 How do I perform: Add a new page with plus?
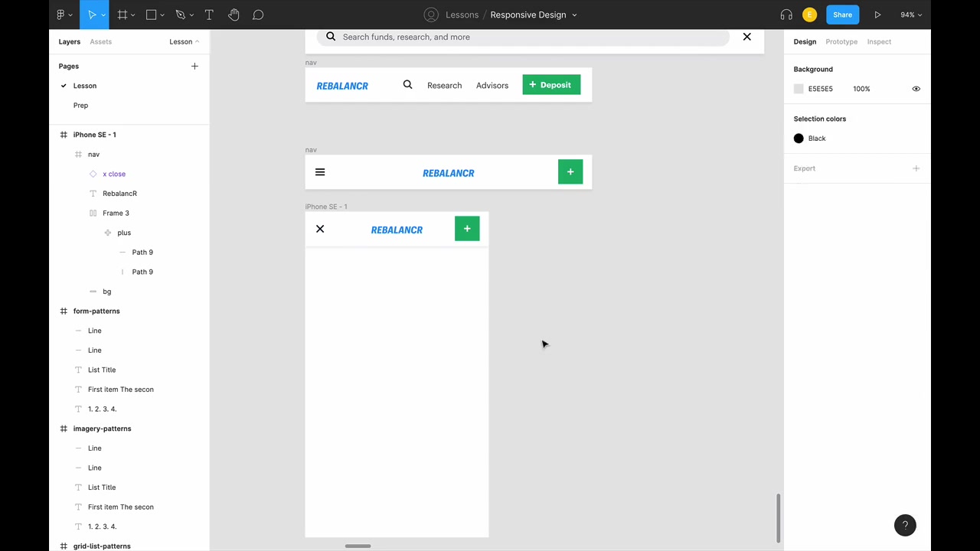pos(194,66)
